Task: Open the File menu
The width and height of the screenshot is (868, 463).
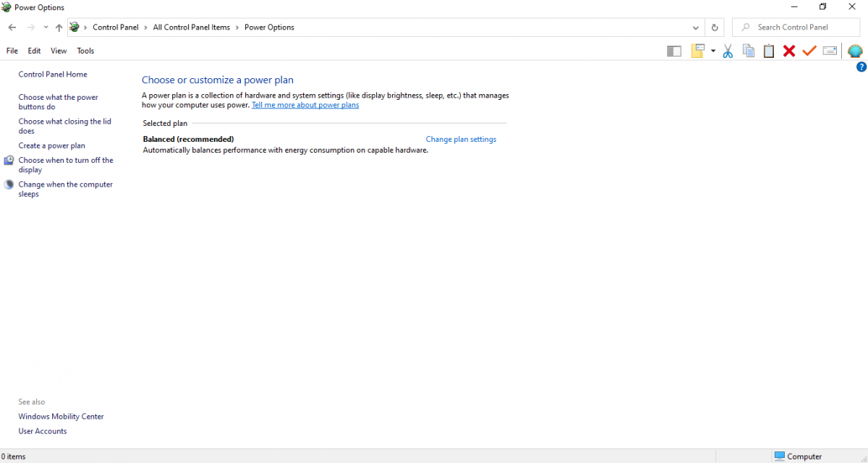Action: coord(12,51)
